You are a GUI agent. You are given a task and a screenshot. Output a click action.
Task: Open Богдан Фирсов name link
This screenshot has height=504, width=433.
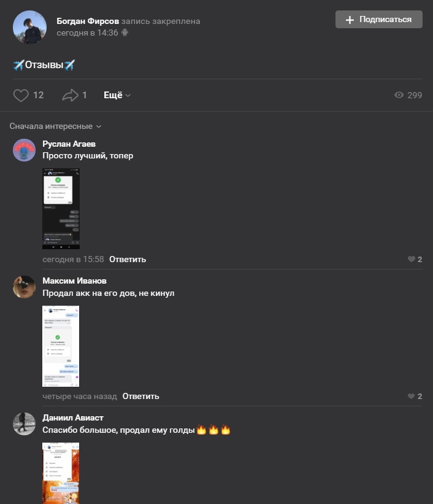point(88,21)
